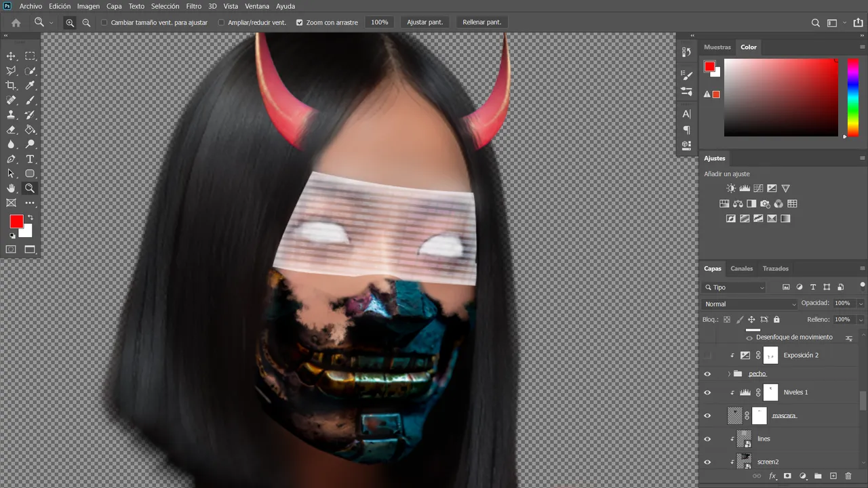Image resolution: width=868 pixels, height=488 pixels.
Task: Select the Quick Selection tool
Action: point(30,71)
